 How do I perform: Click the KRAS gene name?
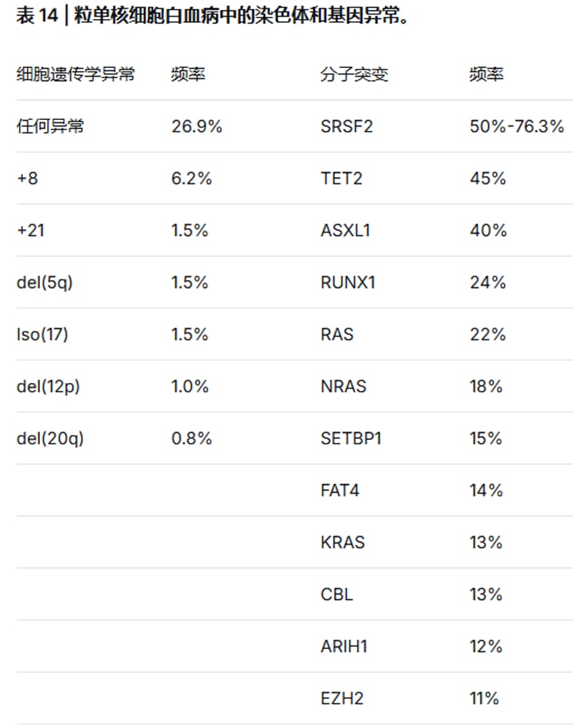click(x=343, y=542)
